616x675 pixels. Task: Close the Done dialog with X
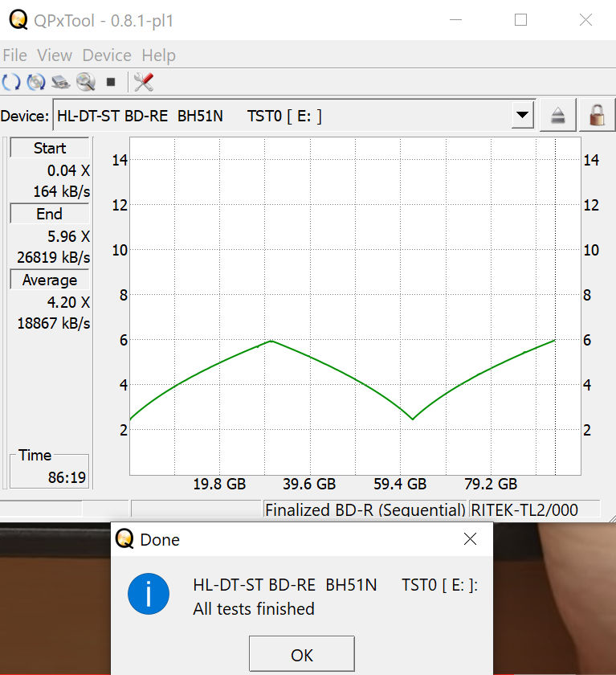[471, 539]
